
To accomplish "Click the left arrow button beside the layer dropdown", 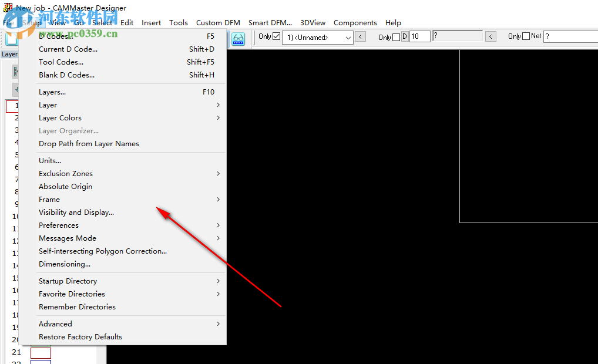I will tap(360, 36).
